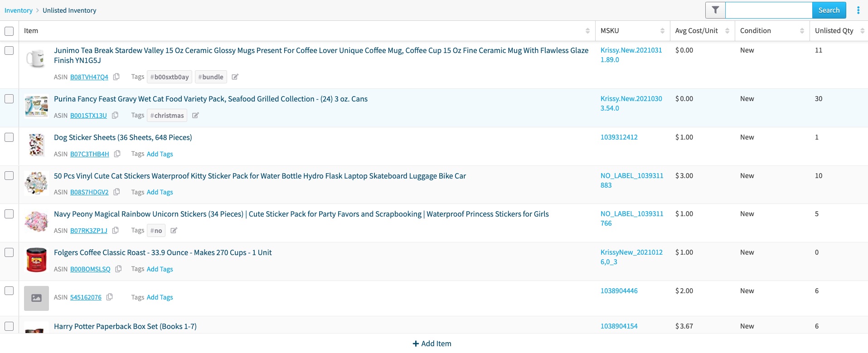
Task: Open MSKU KrissyNew_20210126,0_3
Action: point(631,257)
